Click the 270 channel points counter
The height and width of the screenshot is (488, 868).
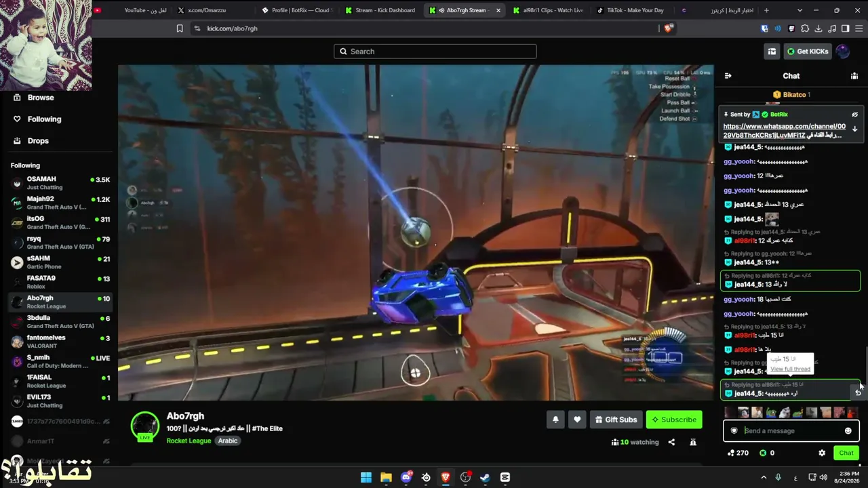(x=738, y=453)
